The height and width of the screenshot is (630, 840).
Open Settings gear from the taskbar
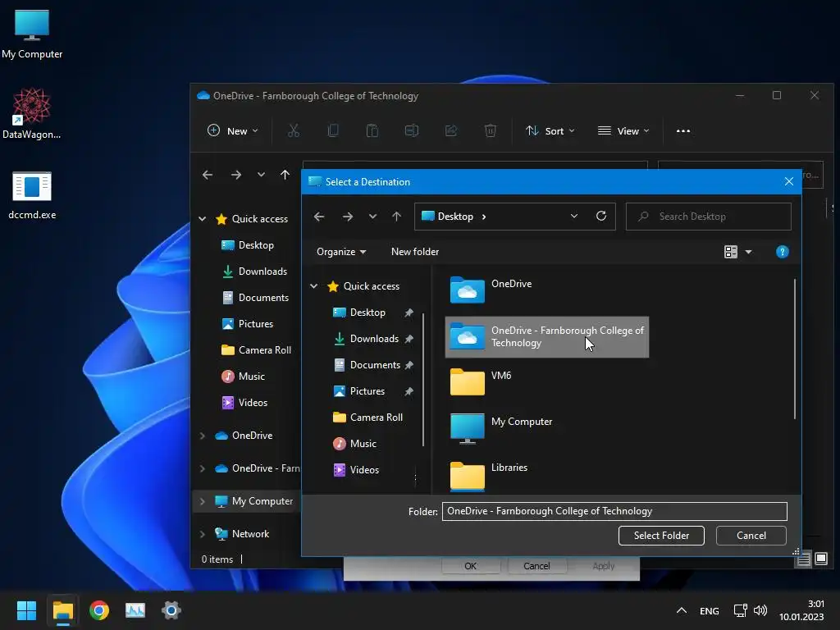click(171, 610)
